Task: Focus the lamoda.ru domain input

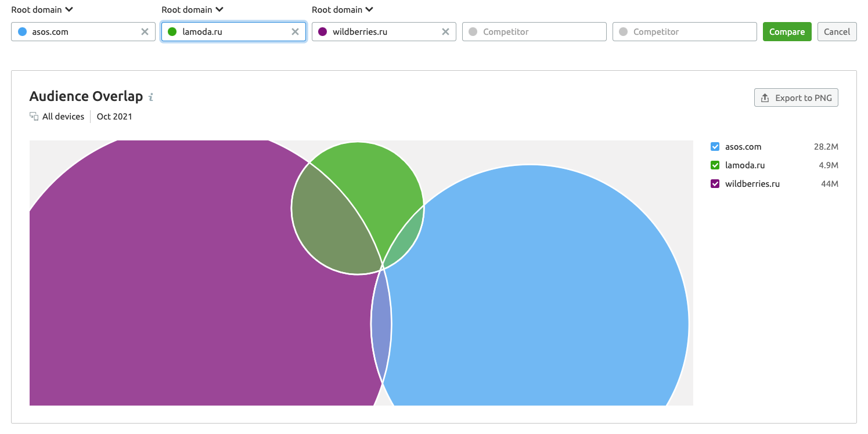Action: (233, 32)
